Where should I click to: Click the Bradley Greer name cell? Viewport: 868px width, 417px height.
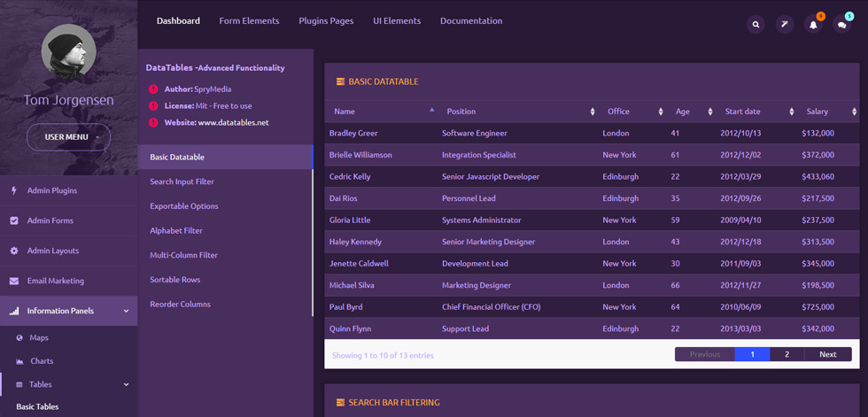pos(353,134)
